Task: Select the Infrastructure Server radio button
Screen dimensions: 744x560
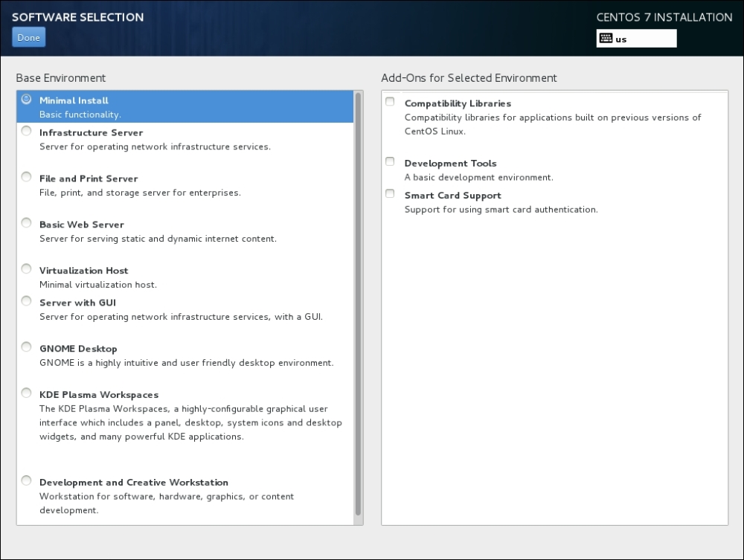Action: [x=27, y=131]
